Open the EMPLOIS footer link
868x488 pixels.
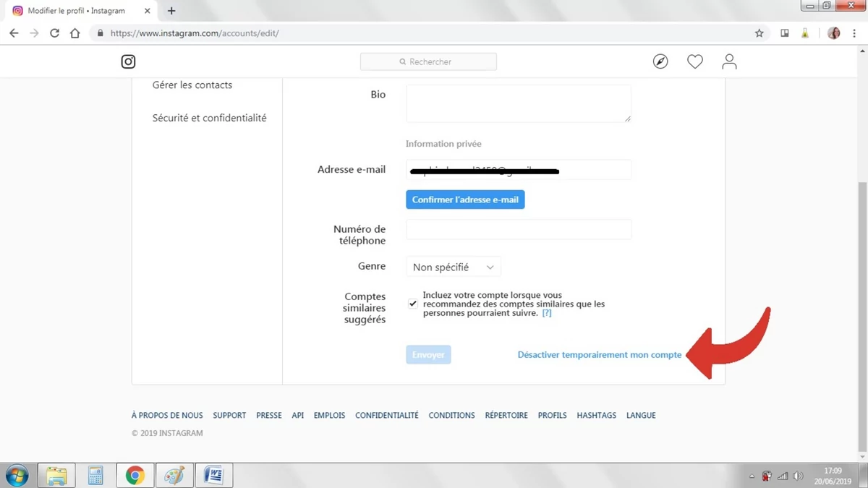[329, 415]
